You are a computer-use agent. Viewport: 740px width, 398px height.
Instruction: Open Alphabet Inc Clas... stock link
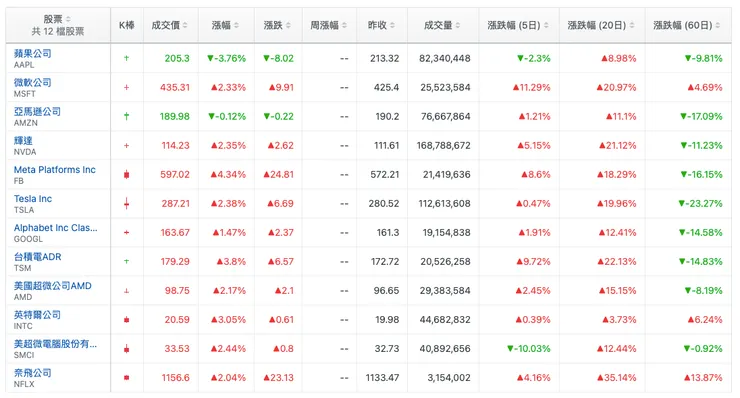(56, 228)
